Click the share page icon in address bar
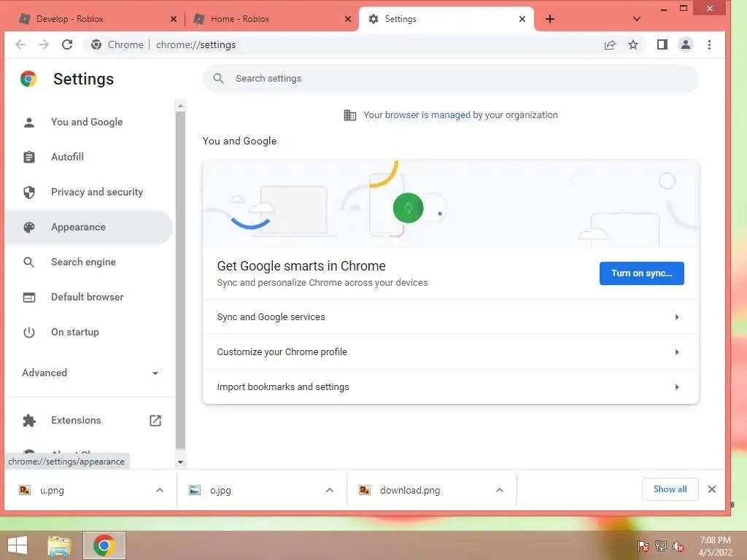 [610, 44]
